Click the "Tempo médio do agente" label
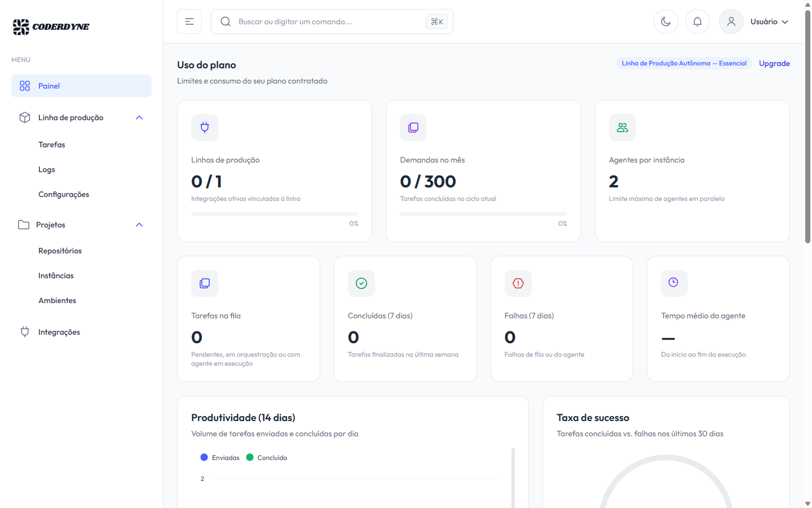Image resolution: width=812 pixels, height=508 pixels. (703, 316)
